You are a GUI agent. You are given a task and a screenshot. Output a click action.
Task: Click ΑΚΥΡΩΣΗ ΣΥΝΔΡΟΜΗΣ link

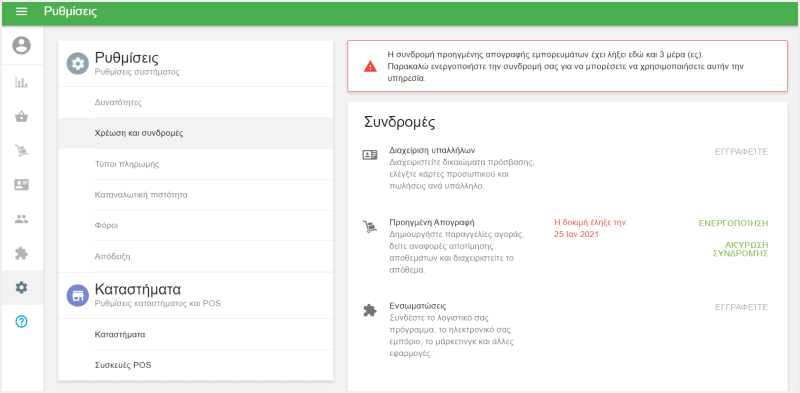click(740, 249)
